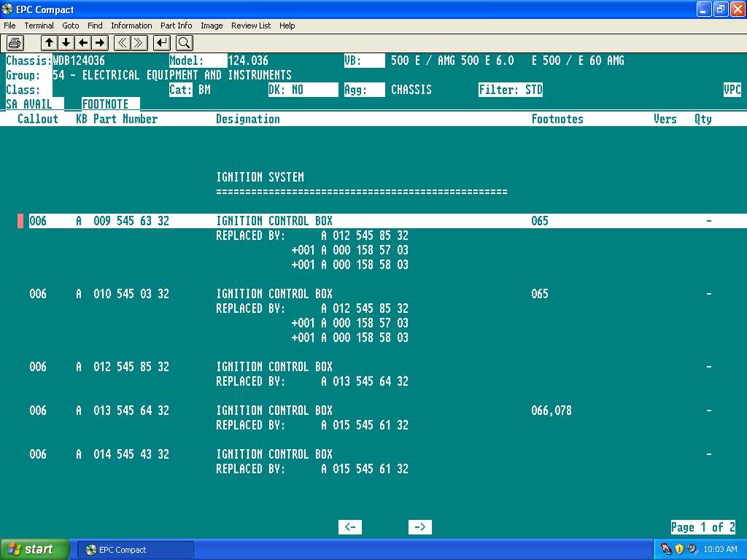Click the magnifying glass search icon
This screenshot has width=747, height=560.
tap(184, 43)
